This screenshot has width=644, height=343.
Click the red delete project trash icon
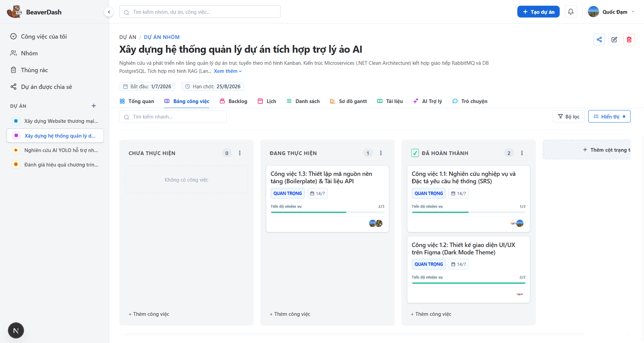click(629, 40)
